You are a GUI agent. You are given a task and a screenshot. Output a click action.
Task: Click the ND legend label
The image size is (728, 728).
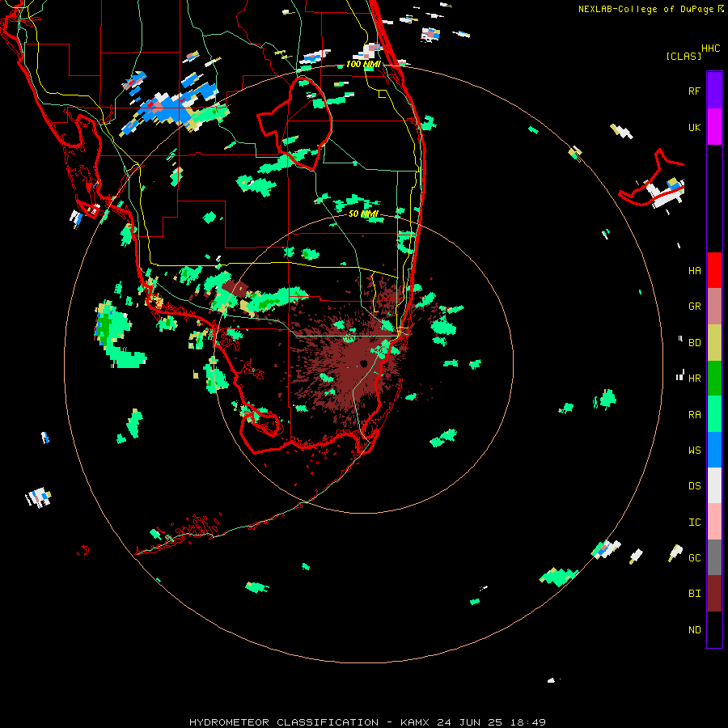[x=694, y=630]
